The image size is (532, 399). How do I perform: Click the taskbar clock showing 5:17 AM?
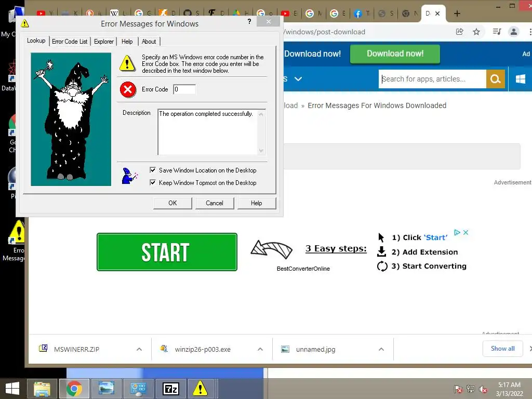[x=509, y=389]
